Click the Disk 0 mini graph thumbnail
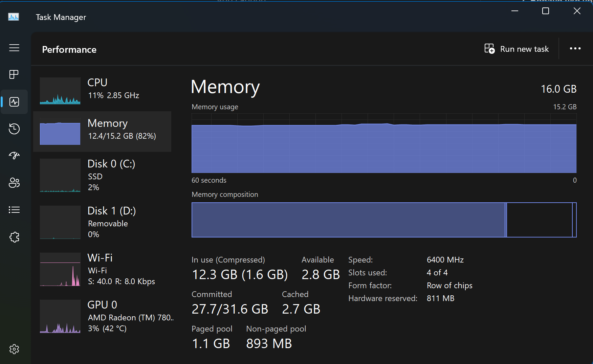 click(x=60, y=175)
